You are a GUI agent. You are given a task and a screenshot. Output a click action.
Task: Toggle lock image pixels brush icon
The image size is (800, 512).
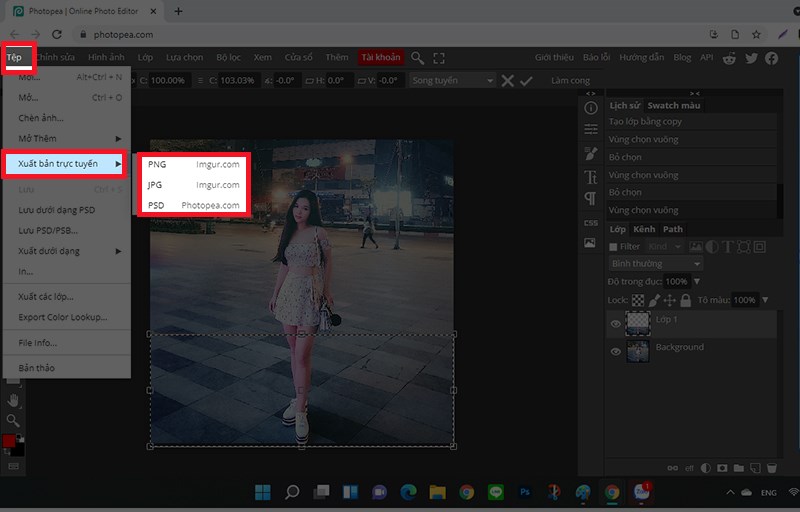pyautogui.click(x=654, y=300)
